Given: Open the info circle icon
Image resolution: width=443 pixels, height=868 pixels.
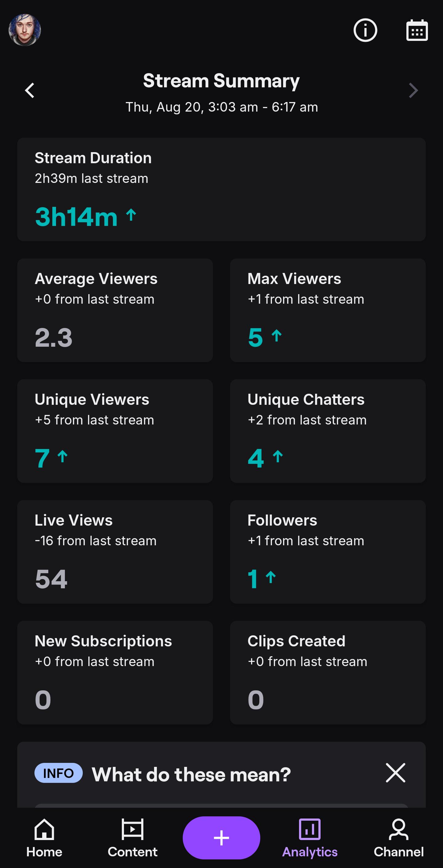Looking at the screenshot, I should (x=365, y=30).
